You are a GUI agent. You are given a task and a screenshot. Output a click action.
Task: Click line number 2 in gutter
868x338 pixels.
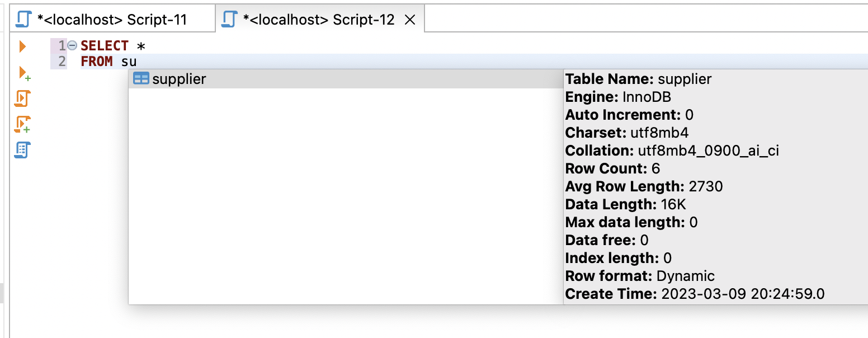coord(62,62)
